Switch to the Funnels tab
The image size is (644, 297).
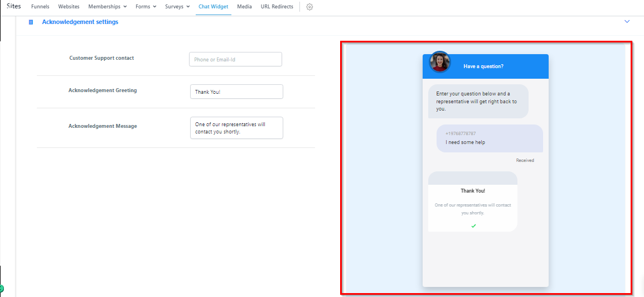pyautogui.click(x=40, y=7)
